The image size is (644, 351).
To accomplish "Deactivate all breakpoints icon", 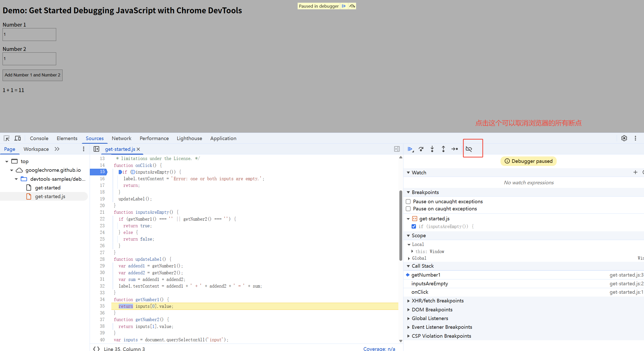I will [469, 149].
